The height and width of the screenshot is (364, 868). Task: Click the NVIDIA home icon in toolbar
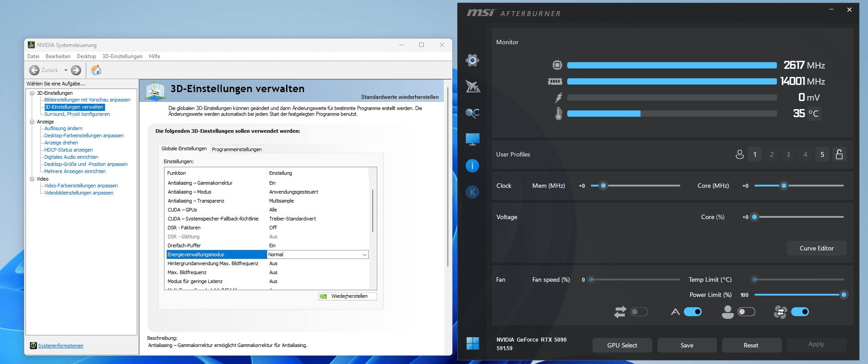(96, 70)
